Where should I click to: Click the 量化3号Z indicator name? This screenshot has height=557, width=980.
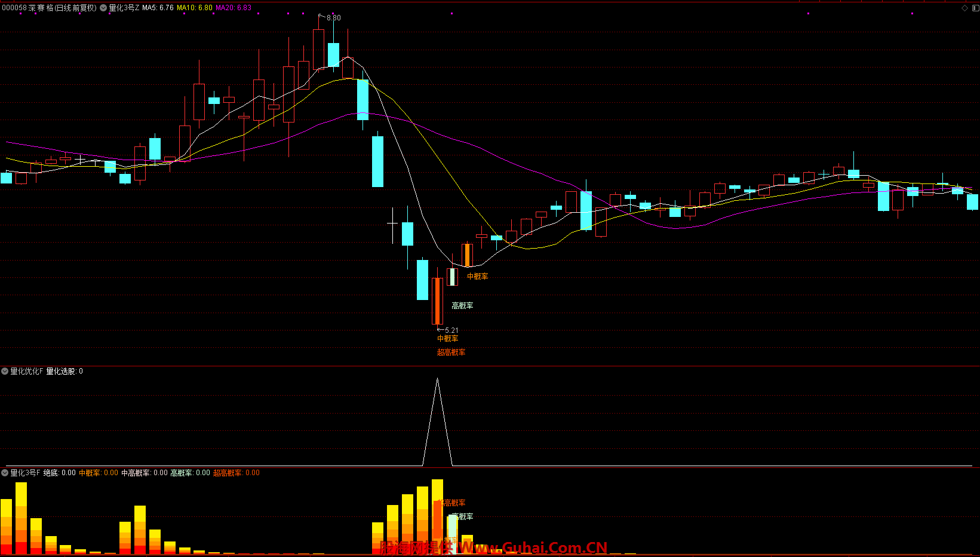tap(124, 8)
